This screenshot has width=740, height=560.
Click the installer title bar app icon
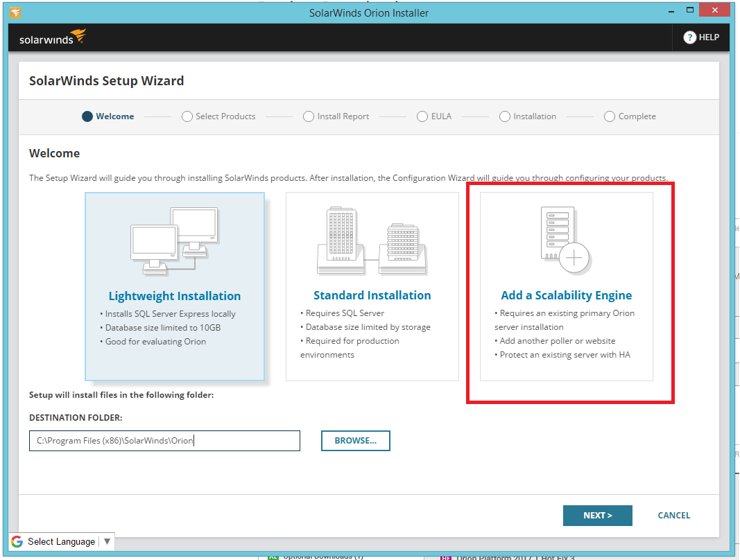[x=15, y=12]
